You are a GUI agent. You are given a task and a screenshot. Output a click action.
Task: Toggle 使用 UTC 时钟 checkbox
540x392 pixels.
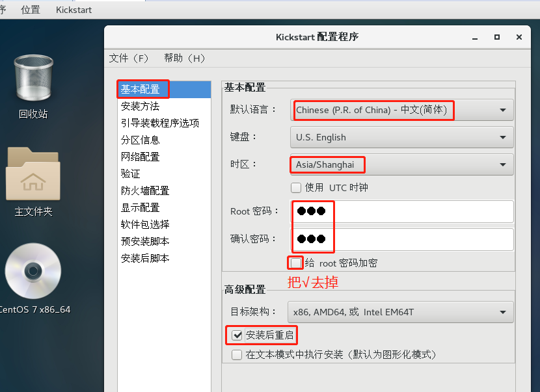pos(296,188)
